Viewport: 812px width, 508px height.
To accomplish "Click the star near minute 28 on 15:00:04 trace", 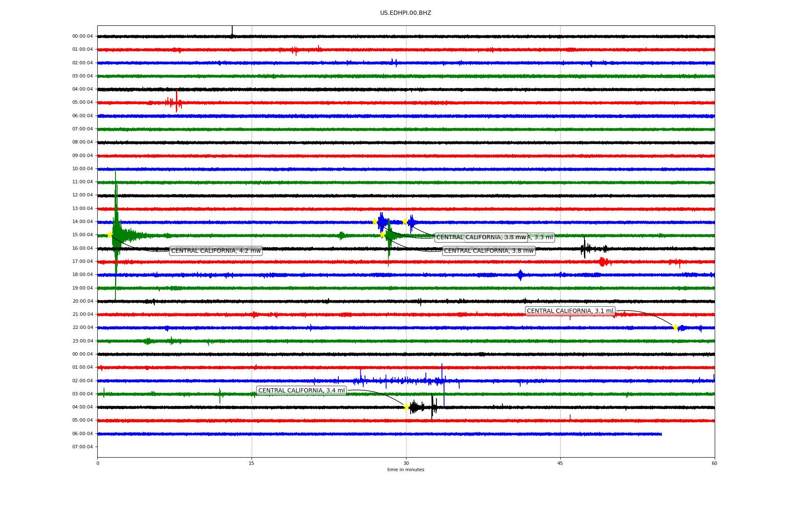I will tap(383, 235).
